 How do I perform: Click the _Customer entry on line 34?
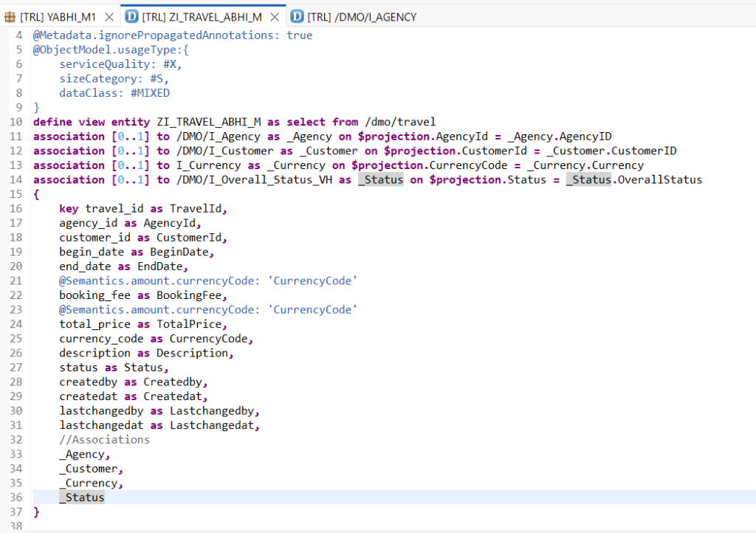[89, 469]
